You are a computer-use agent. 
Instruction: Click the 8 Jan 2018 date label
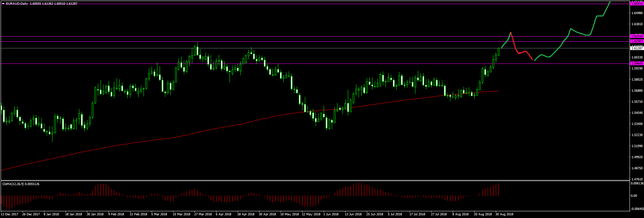click(51, 214)
